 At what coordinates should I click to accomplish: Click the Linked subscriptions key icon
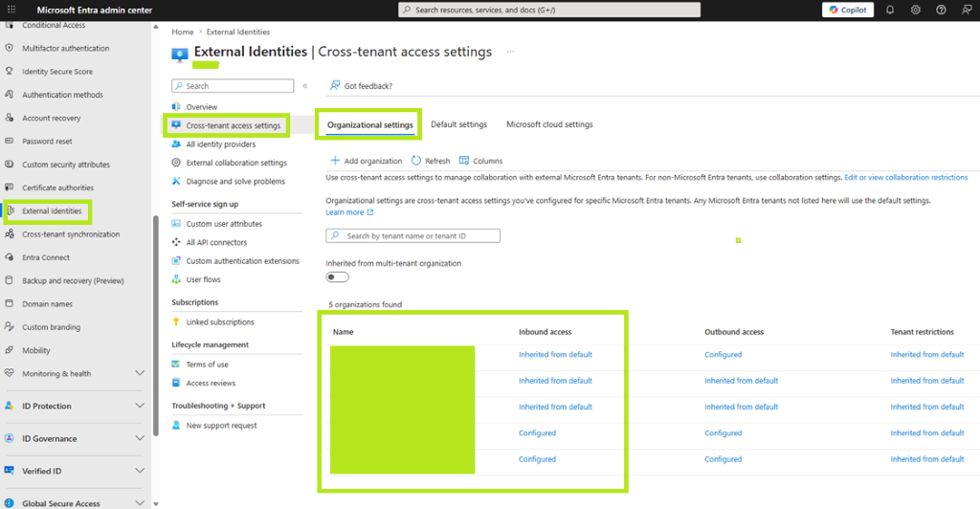(176, 322)
